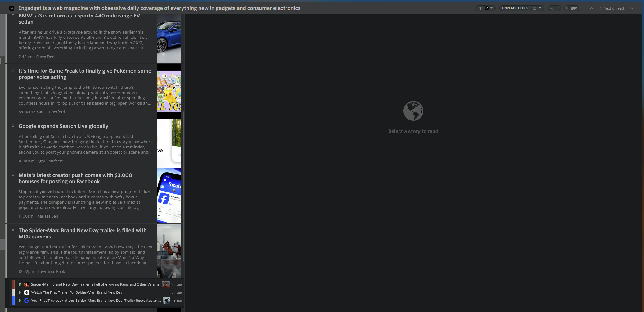Open the Unread Oldest sort options dropdown
Screen dimensions: 644x312
521,8
